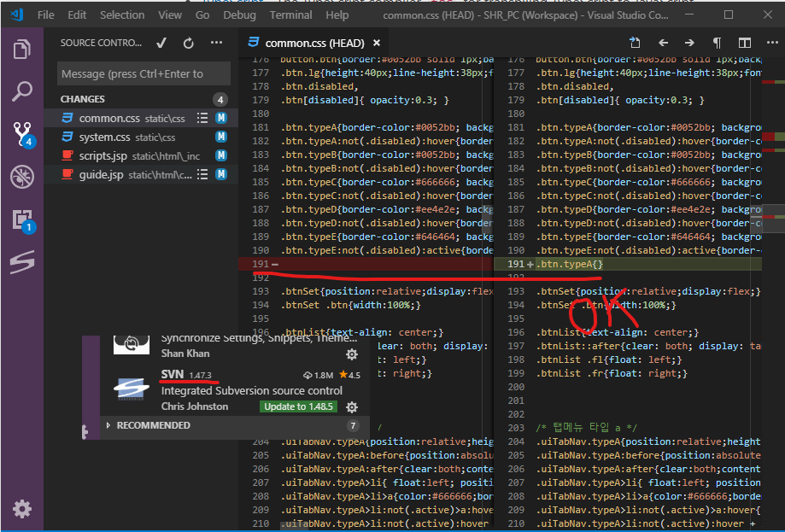Image resolution: width=785 pixels, height=532 pixels.
Task: Click the commit message input field
Action: pyautogui.click(x=143, y=73)
